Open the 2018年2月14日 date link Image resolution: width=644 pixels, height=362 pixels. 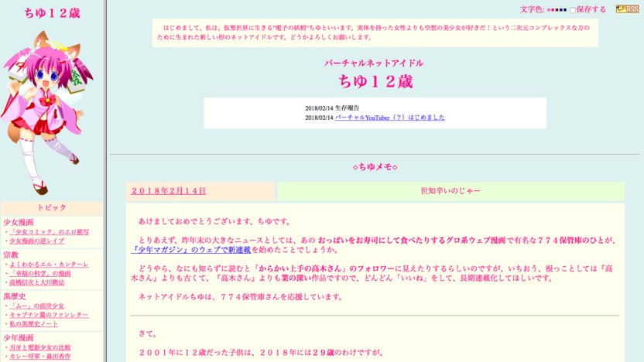[169, 191]
